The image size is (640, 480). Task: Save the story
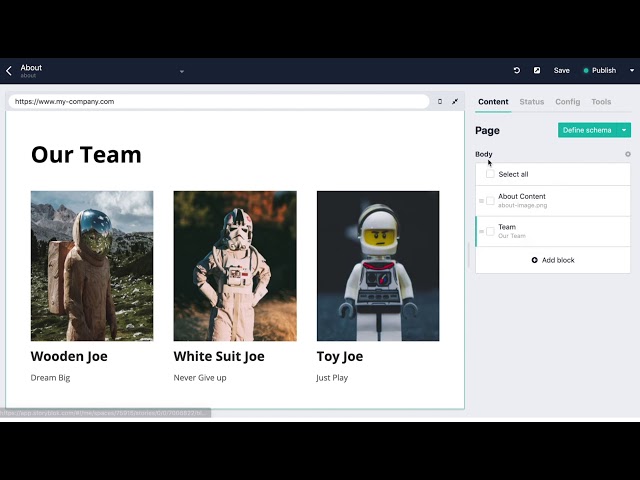tap(561, 70)
